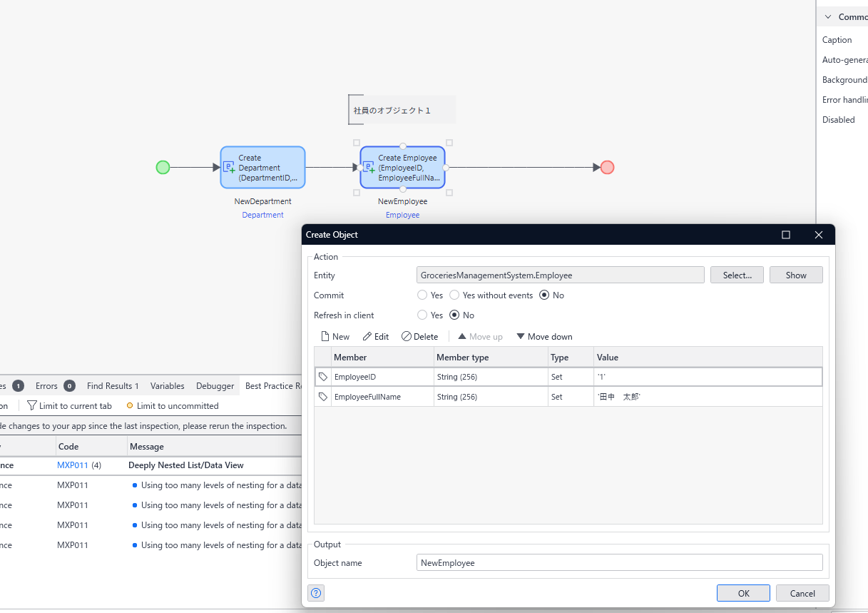868x613 pixels.
Task: Click value '田中 太郎' cell
Action: 708,397
